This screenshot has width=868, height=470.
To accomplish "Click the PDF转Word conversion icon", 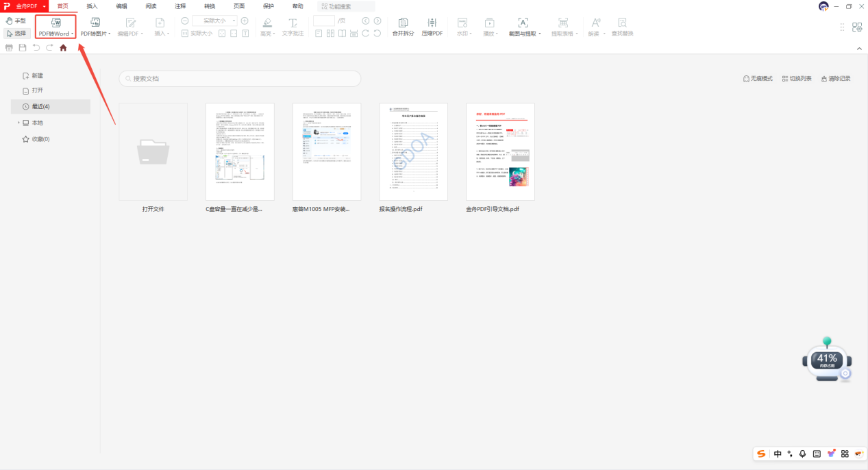I will tap(55, 23).
